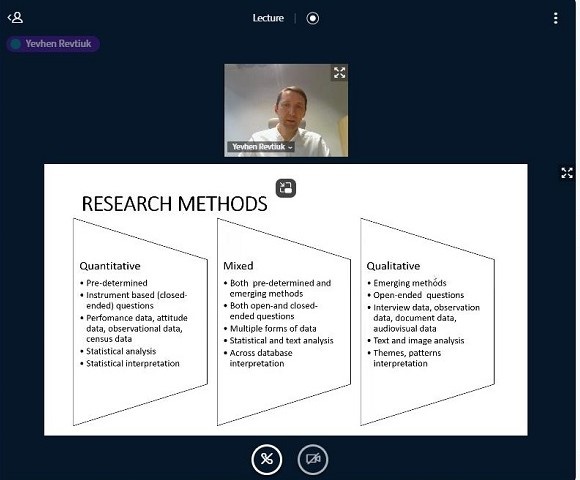Click the Qualitative column heading
This screenshot has height=480, width=580.
coord(393,266)
